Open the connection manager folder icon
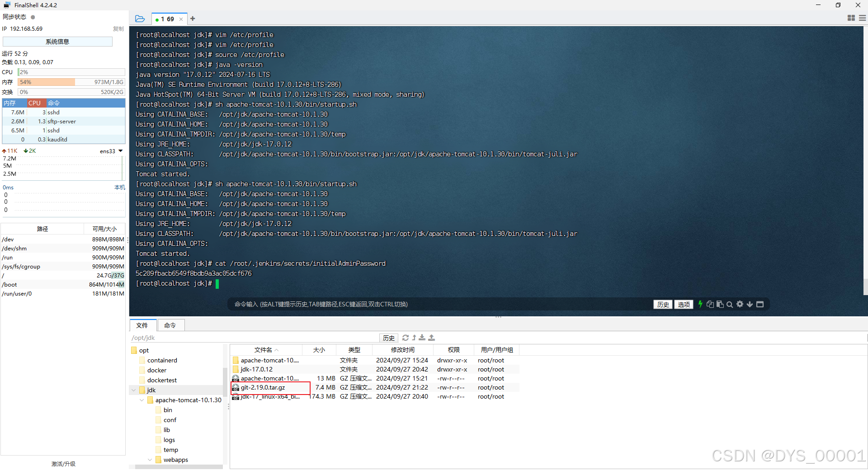Viewport: 868px width, 470px height. [140, 19]
